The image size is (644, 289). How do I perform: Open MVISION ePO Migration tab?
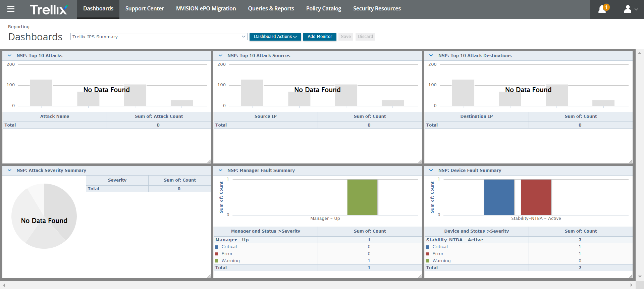[x=206, y=9]
